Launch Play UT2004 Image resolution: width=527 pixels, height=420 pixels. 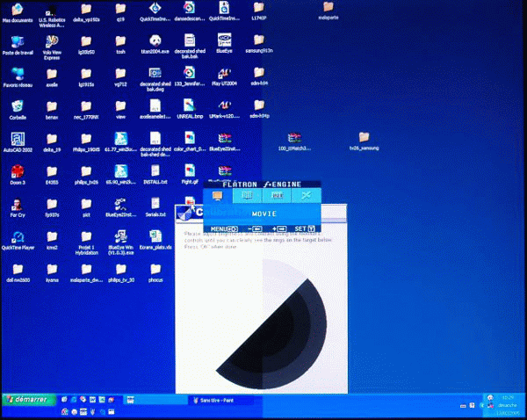click(x=224, y=77)
